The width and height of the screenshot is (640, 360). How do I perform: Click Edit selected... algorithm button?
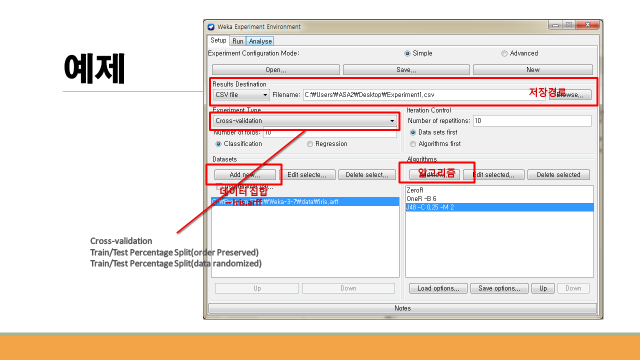(x=493, y=175)
